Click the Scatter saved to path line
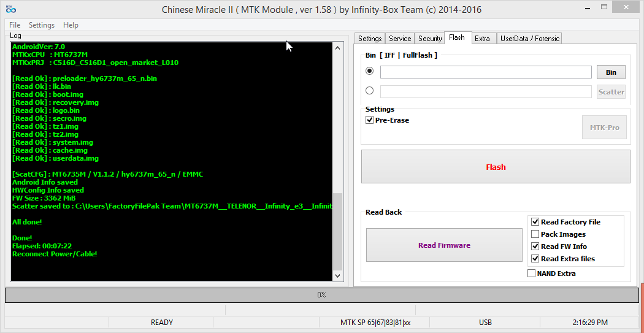Screen dimensions: 644x333 click(172, 206)
